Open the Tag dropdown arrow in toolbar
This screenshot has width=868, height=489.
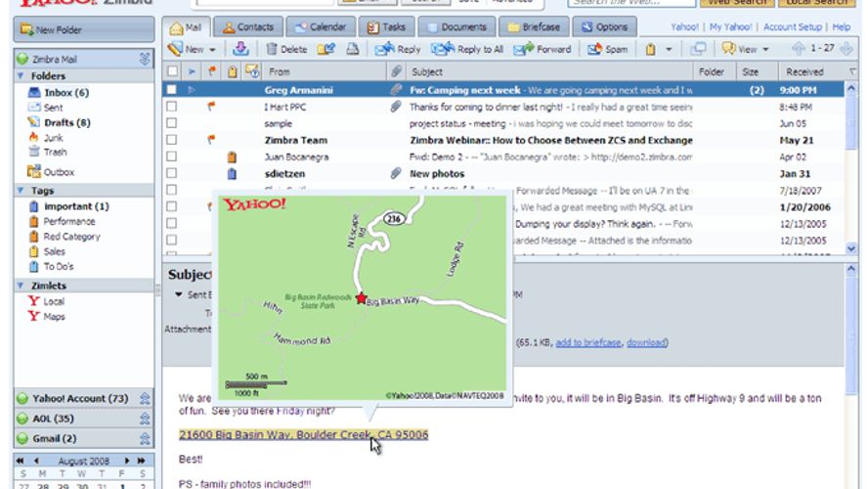pos(669,50)
